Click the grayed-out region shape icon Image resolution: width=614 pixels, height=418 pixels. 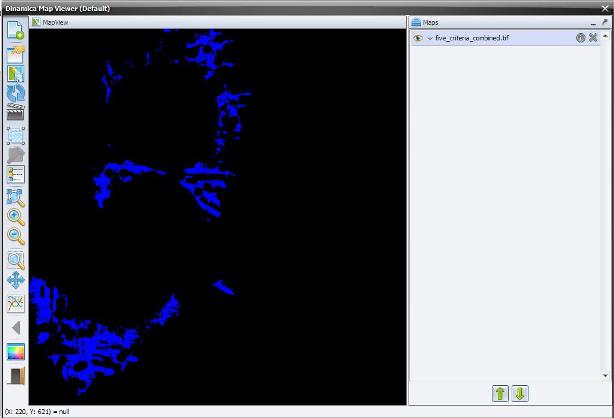tap(16, 155)
